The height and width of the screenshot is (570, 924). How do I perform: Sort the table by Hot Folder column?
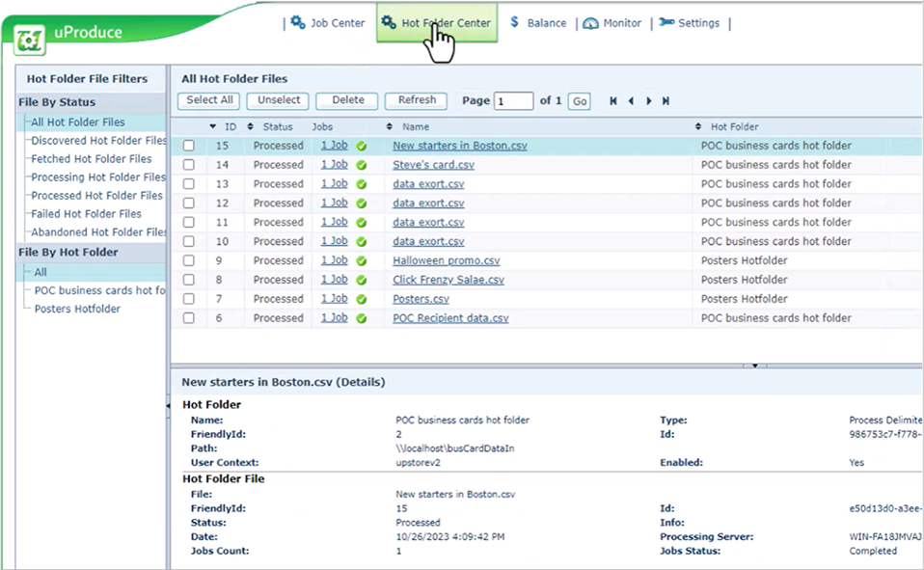coord(726,126)
